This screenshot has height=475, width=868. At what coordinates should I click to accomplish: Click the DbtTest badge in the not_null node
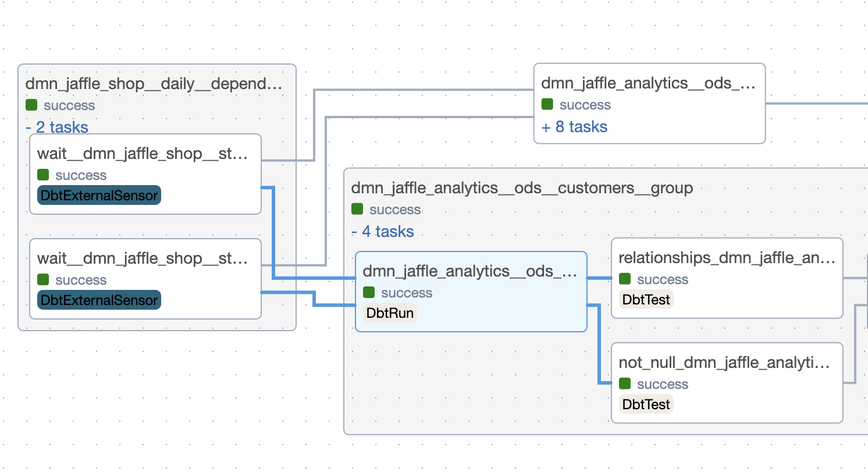point(646,404)
